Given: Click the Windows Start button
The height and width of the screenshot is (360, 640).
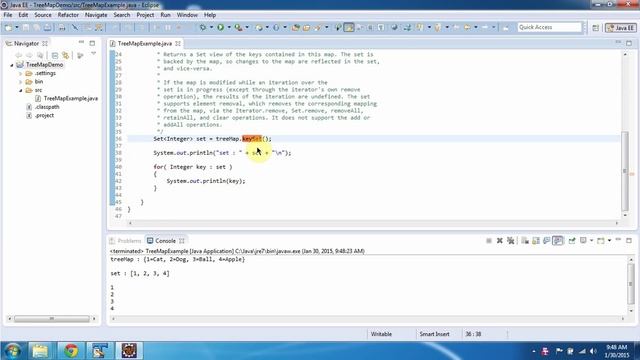Looking at the screenshot, I should tap(12, 351).
